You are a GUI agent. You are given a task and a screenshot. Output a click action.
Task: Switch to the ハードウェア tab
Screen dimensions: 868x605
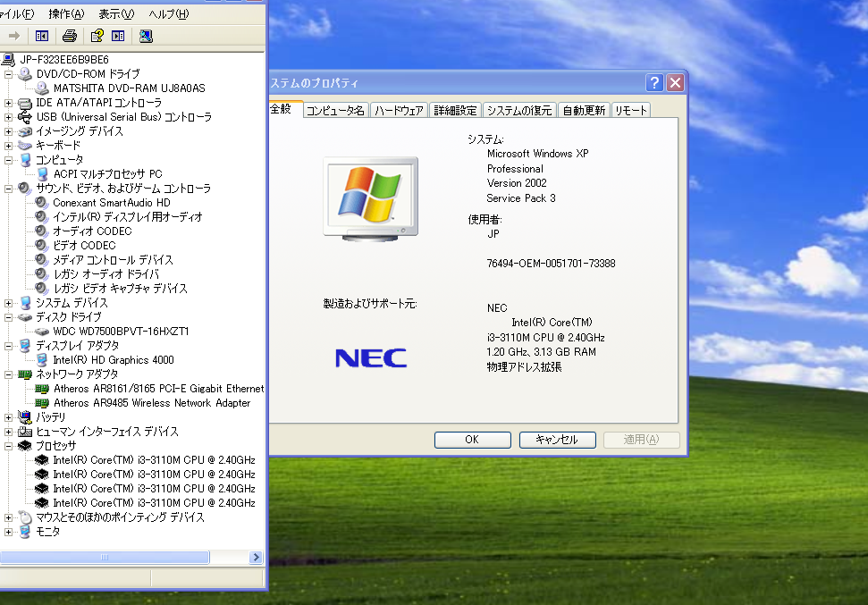pos(399,111)
